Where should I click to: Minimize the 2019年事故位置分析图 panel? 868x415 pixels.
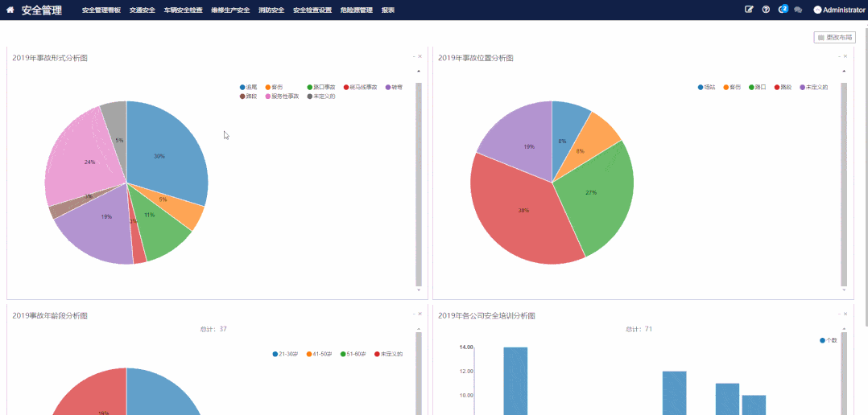click(839, 56)
